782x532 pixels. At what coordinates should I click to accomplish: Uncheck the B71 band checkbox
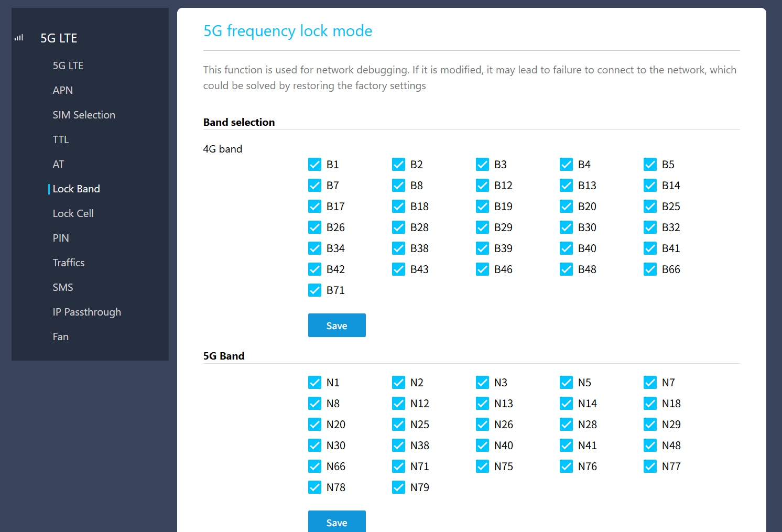click(314, 290)
